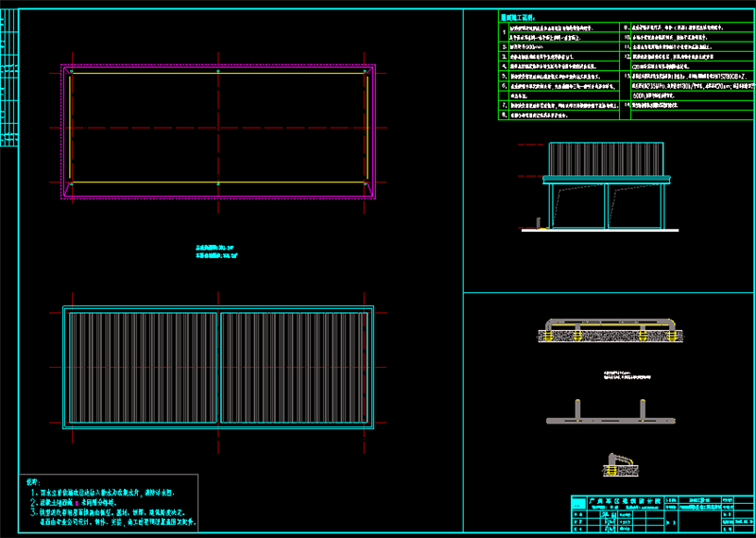
Task: Select the green construction notes table title
Action: point(516,17)
